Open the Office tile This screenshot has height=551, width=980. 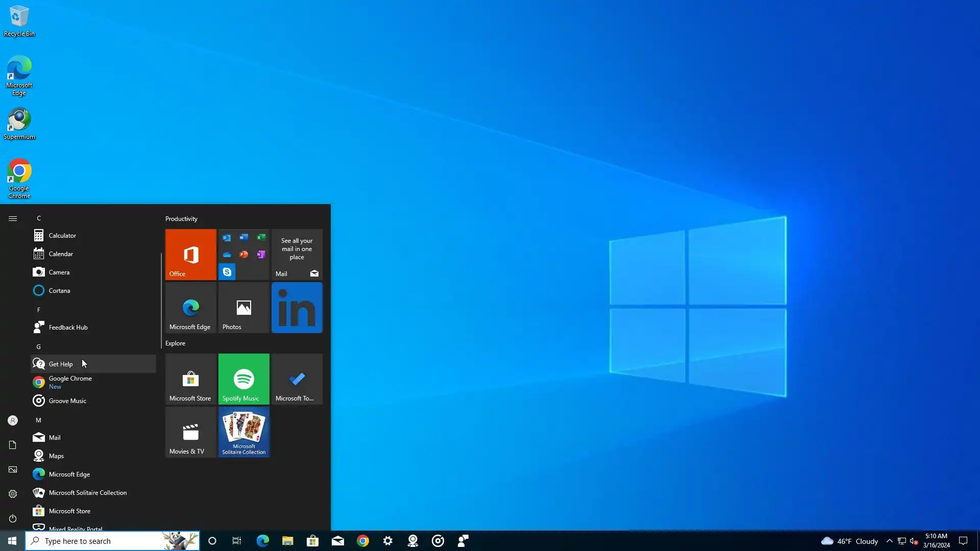pos(190,254)
